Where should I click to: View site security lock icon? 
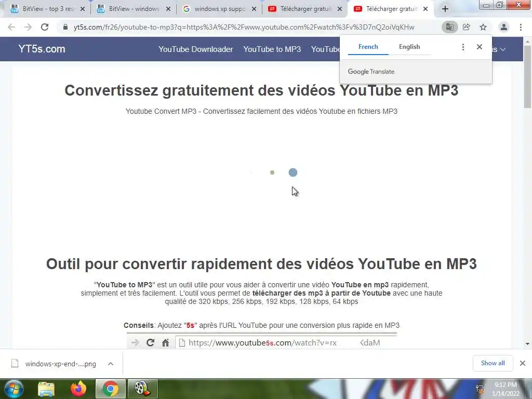pos(65,27)
